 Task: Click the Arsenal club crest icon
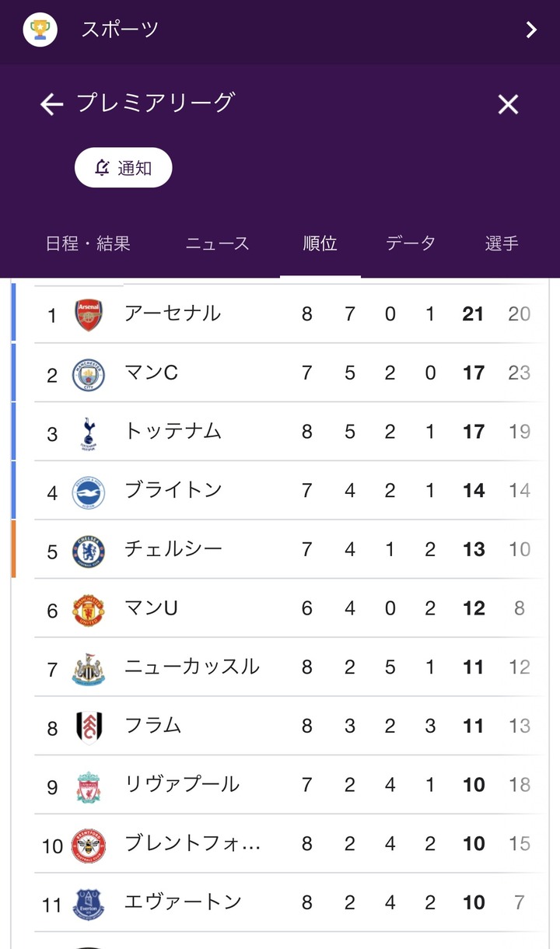[x=89, y=314]
